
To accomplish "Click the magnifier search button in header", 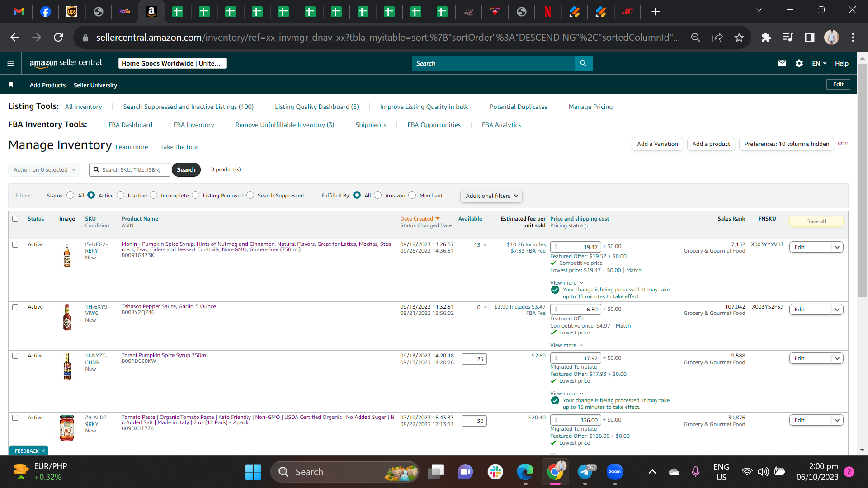I will point(583,63).
